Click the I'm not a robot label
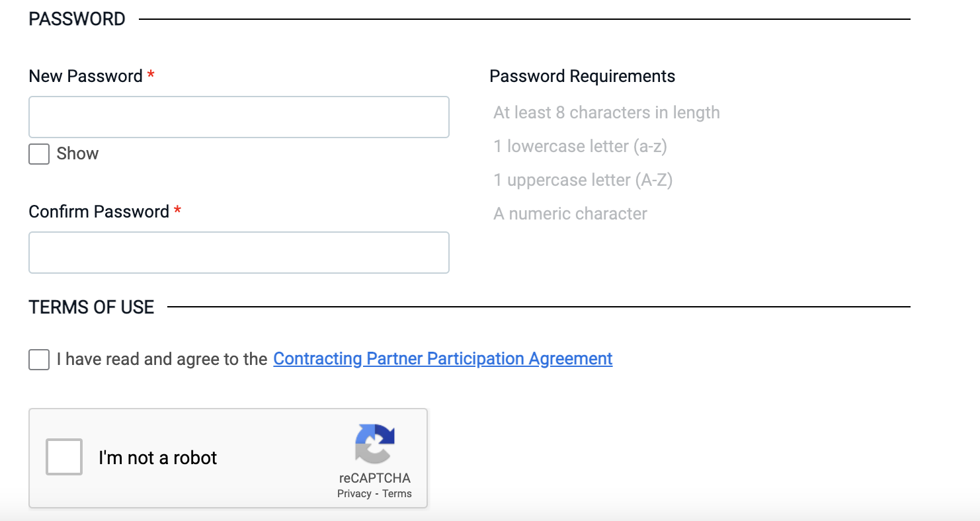The height and width of the screenshot is (521, 980). pos(157,458)
